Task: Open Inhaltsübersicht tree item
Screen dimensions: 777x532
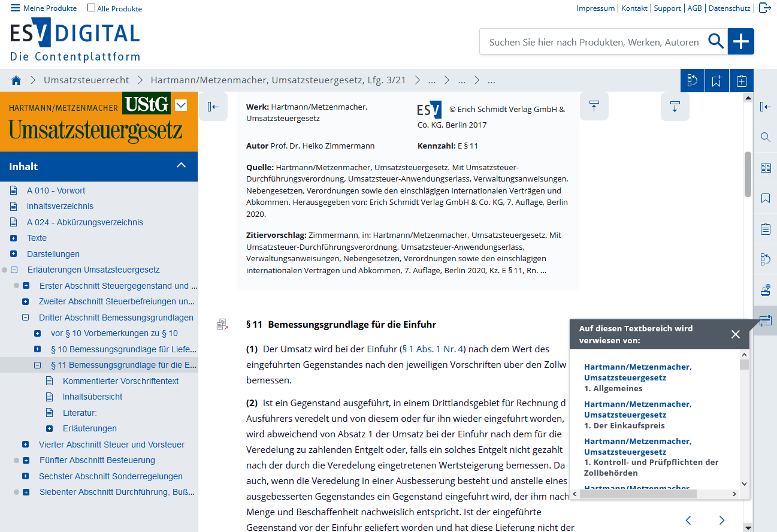Action: (x=92, y=397)
